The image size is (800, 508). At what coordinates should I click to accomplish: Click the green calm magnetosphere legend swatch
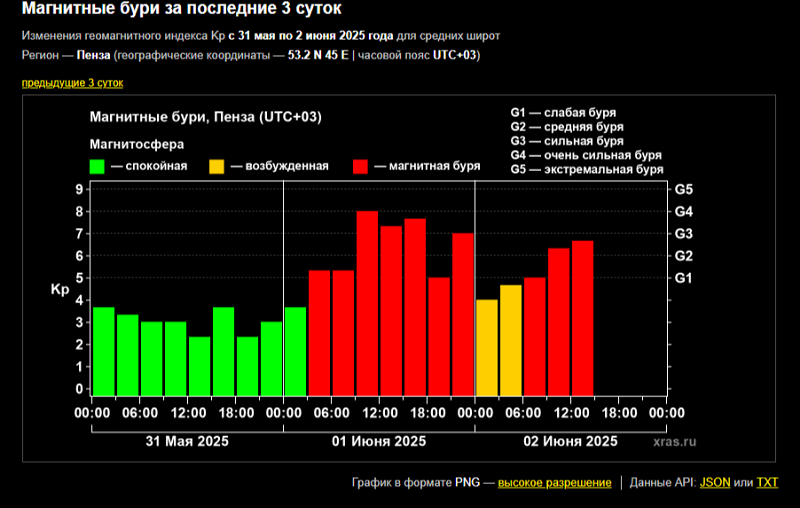click(x=98, y=167)
